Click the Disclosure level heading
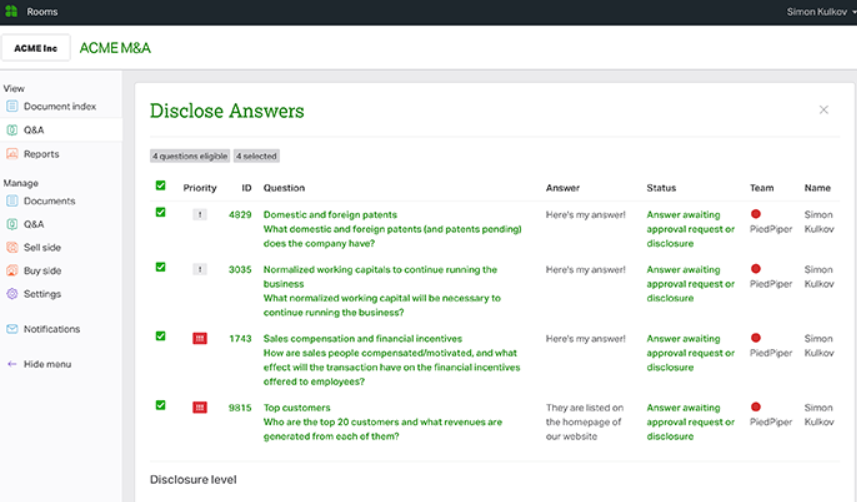This screenshot has height=502, width=857. pos(193,479)
